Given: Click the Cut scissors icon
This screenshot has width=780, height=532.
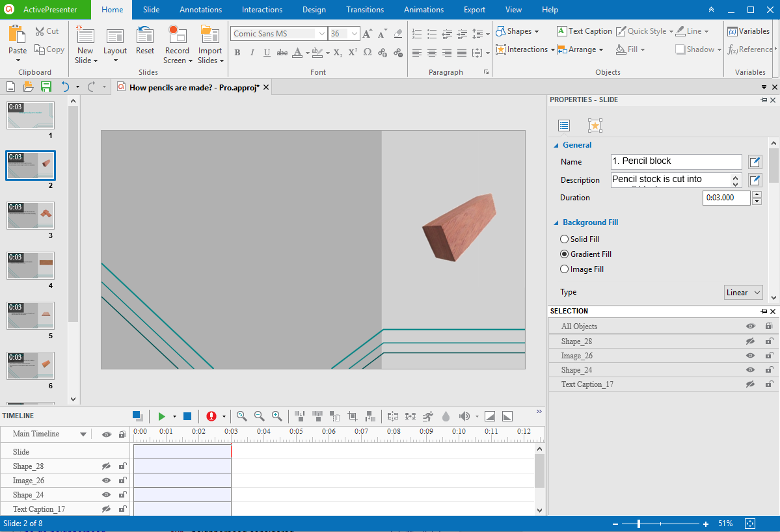Looking at the screenshot, I should [x=40, y=31].
